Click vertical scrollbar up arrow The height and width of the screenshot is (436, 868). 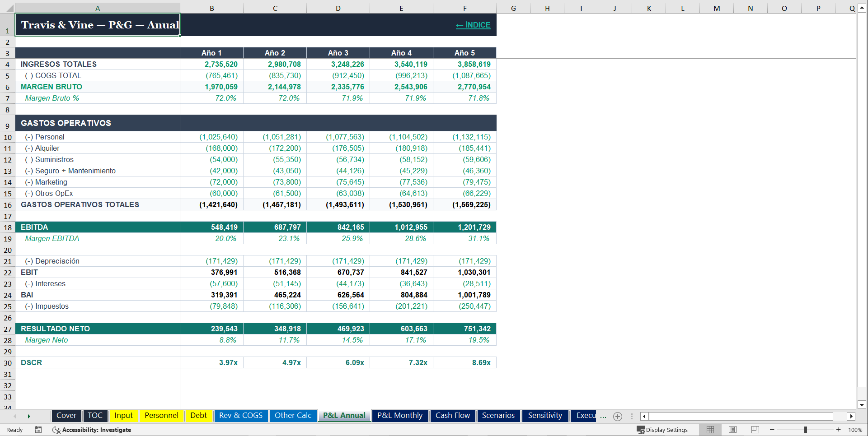click(x=862, y=9)
